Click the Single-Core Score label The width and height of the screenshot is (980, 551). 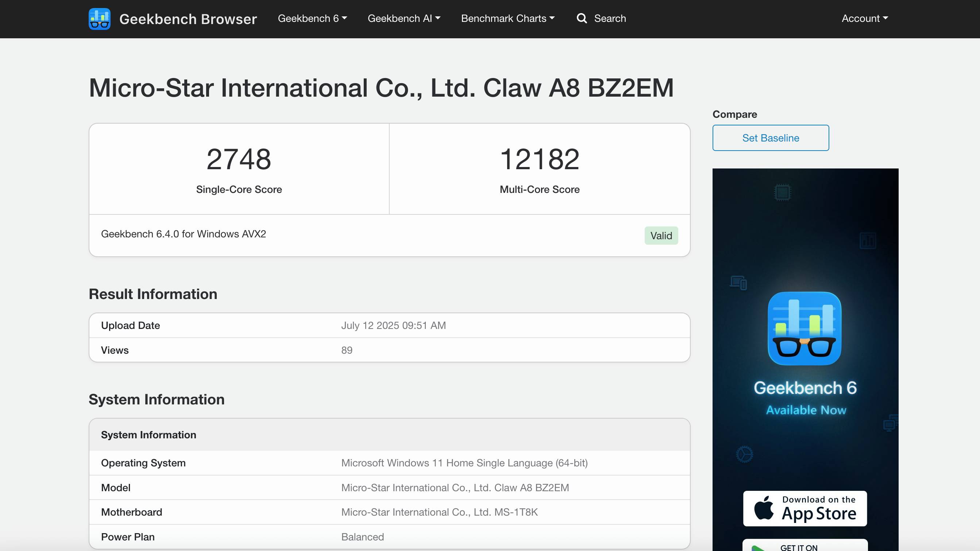pyautogui.click(x=239, y=189)
